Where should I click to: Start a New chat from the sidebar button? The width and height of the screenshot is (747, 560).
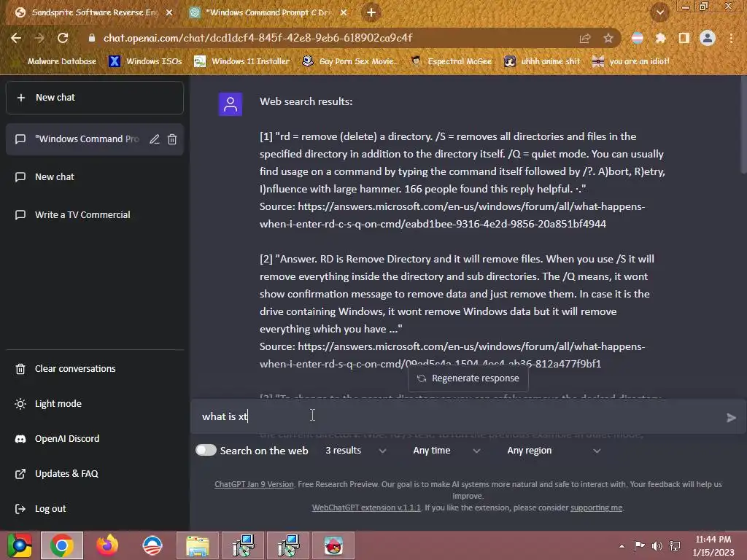(95, 98)
